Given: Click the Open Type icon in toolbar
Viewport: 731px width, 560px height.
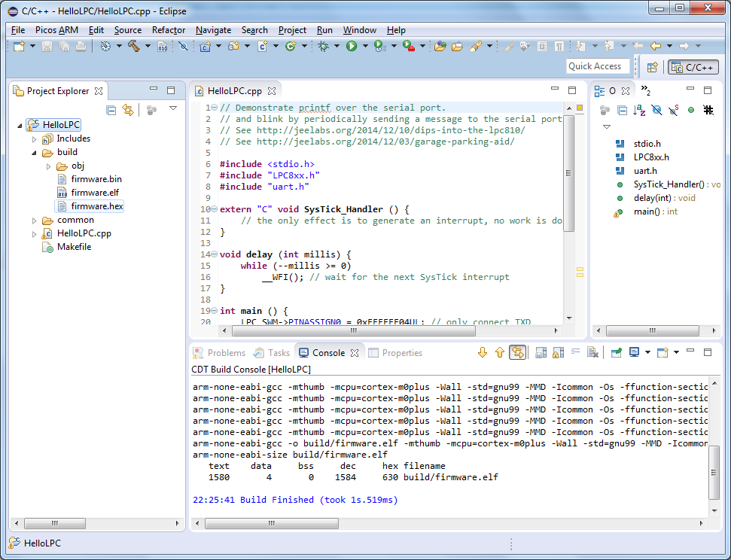Looking at the screenshot, I should coord(440,46).
